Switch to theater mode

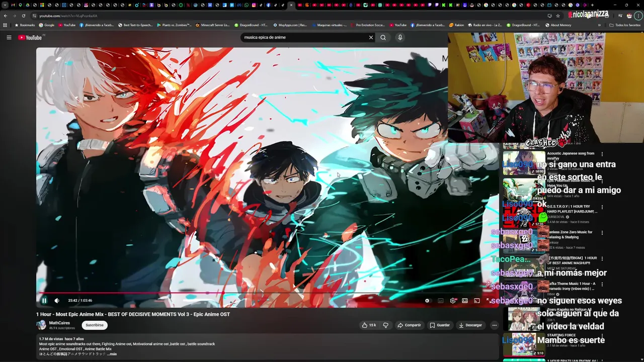(x=465, y=301)
